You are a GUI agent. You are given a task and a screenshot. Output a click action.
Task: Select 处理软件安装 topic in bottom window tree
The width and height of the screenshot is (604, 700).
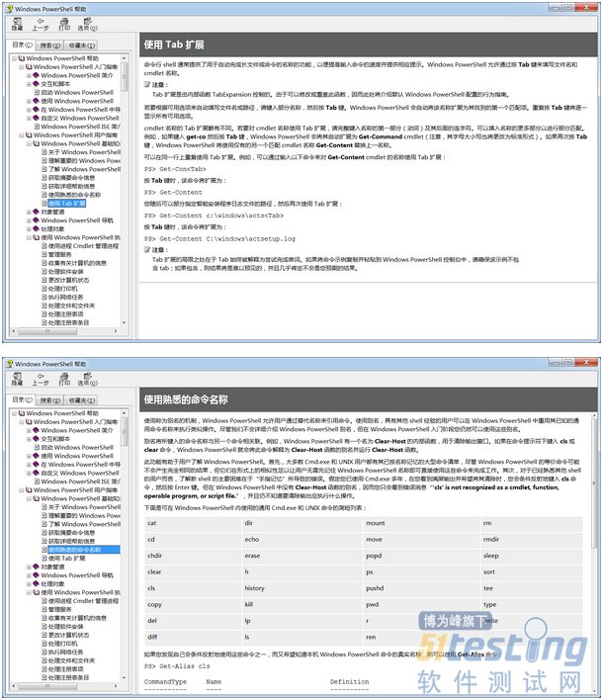pyautogui.click(x=65, y=627)
